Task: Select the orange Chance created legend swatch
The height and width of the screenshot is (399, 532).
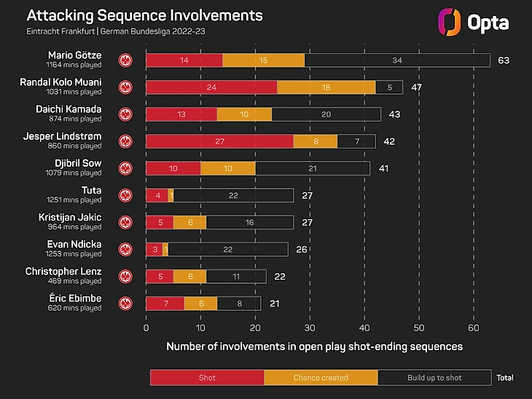Action: coord(321,378)
